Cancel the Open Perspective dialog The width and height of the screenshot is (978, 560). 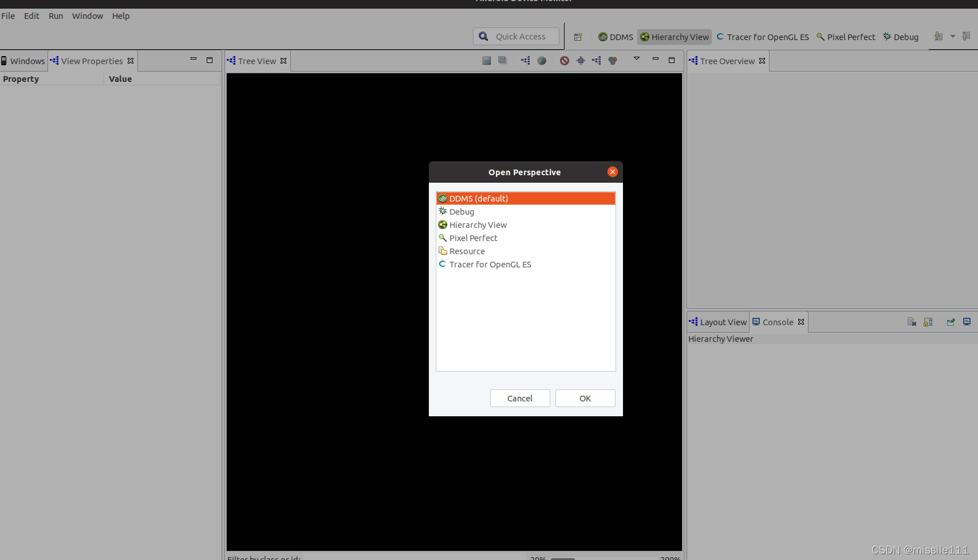coord(519,398)
